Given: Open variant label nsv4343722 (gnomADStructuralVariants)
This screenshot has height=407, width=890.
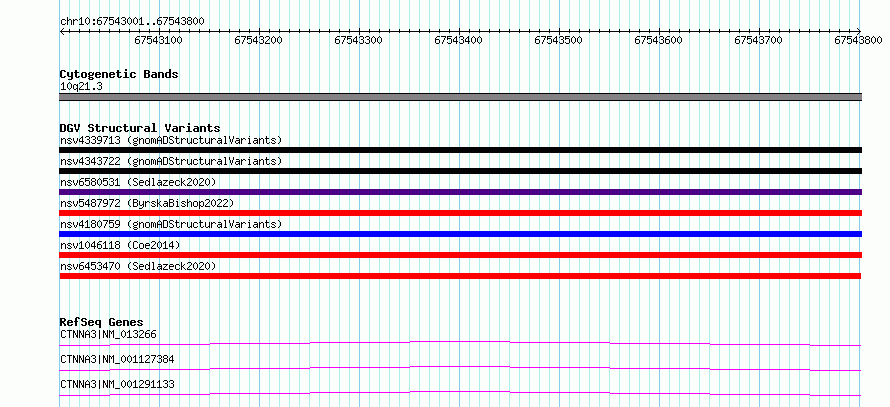Looking at the screenshot, I should 171,161.
